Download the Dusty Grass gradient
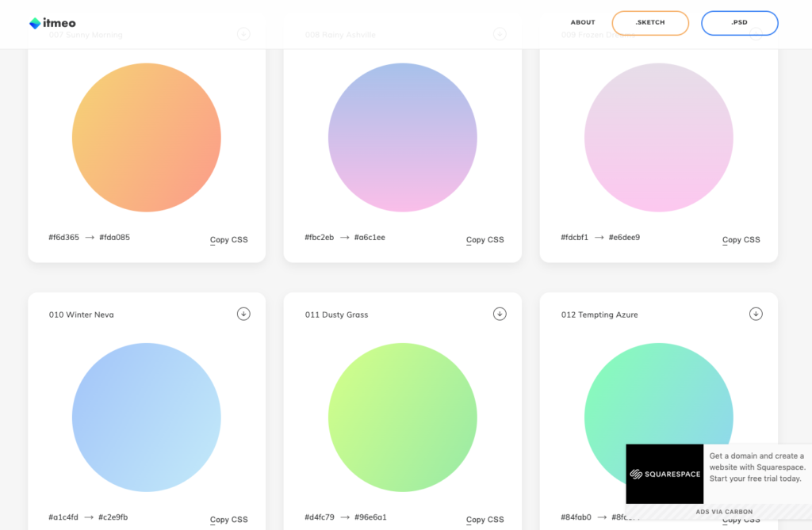812x530 pixels. (500, 314)
